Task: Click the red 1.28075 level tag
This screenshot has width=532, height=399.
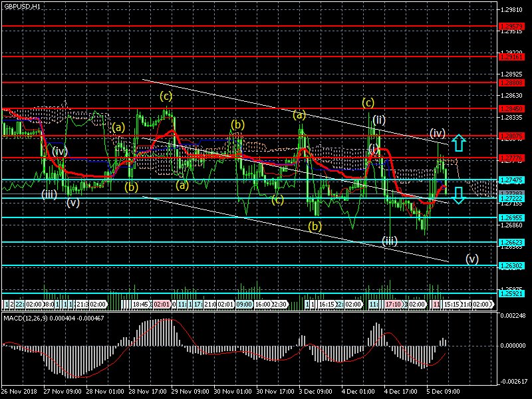Action: pos(513,136)
